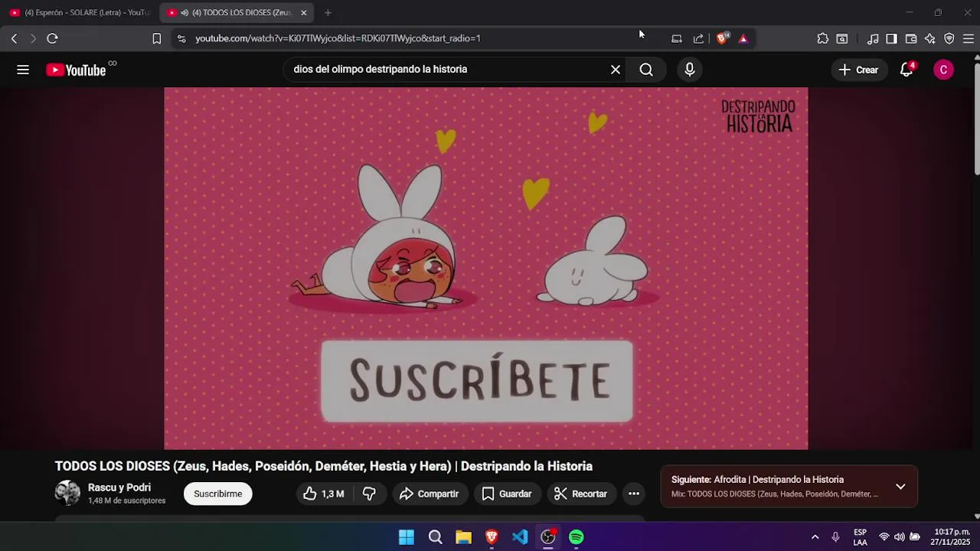Open Brave Rewards triangle icon
The height and width of the screenshot is (551, 980).
743,38
